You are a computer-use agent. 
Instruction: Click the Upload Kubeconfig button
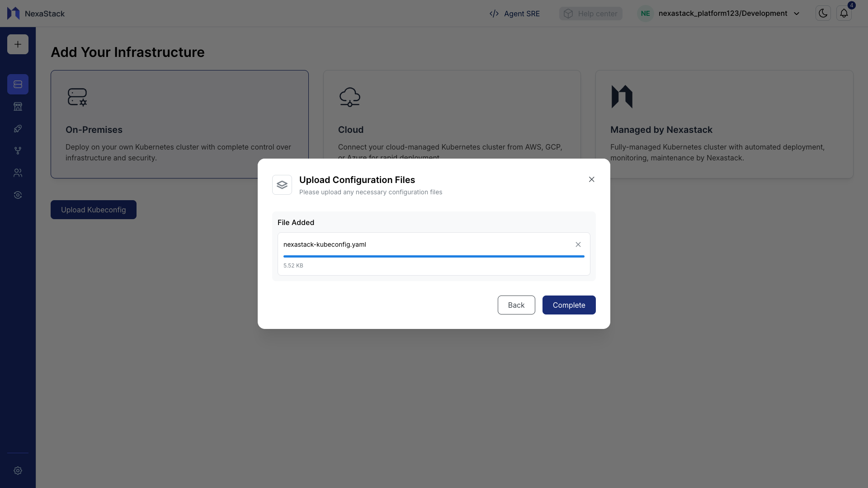[x=93, y=210]
